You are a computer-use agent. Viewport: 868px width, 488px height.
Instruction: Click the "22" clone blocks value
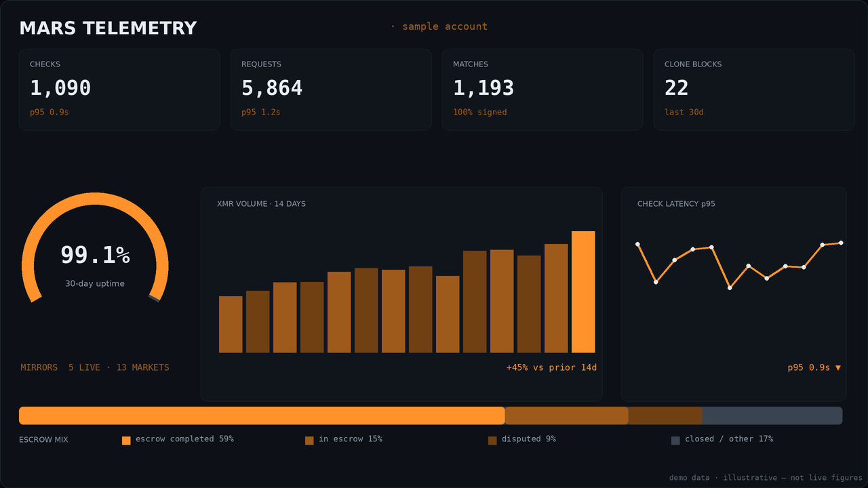pos(677,88)
